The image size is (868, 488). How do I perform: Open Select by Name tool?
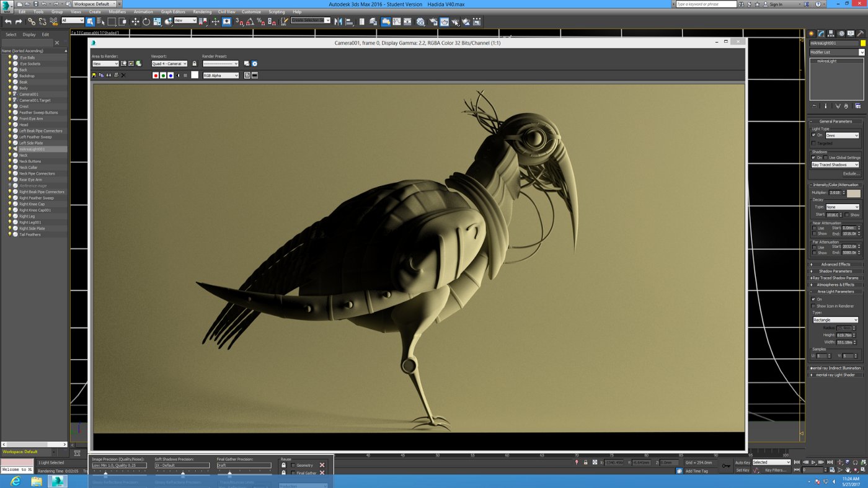coord(101,22)
